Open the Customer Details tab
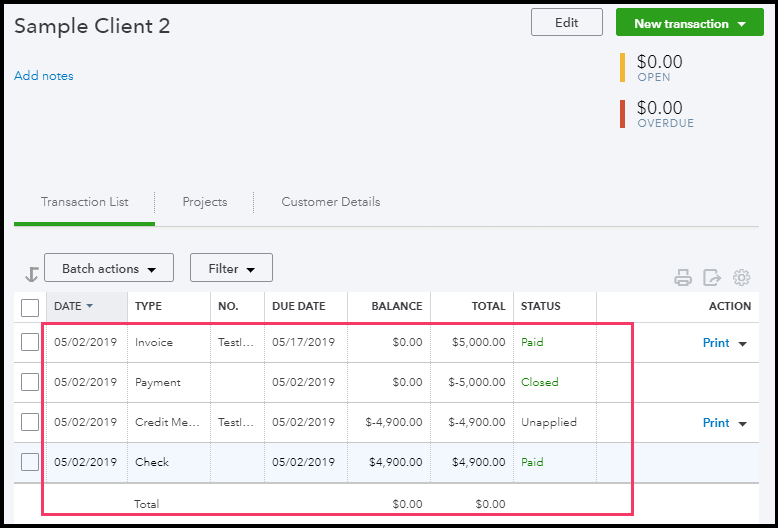Screen dimensions: 778x528 [x=330, y=202]
